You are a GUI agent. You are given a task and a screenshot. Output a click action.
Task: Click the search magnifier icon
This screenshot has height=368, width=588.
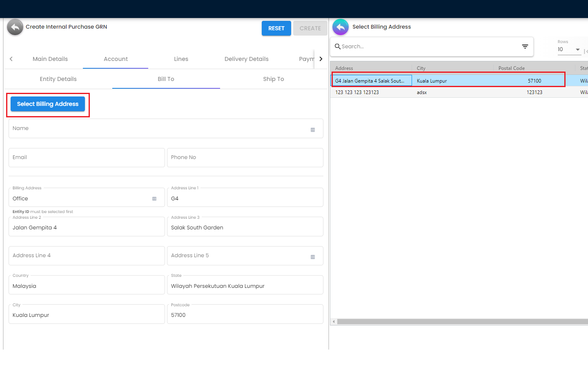point(338,47)
